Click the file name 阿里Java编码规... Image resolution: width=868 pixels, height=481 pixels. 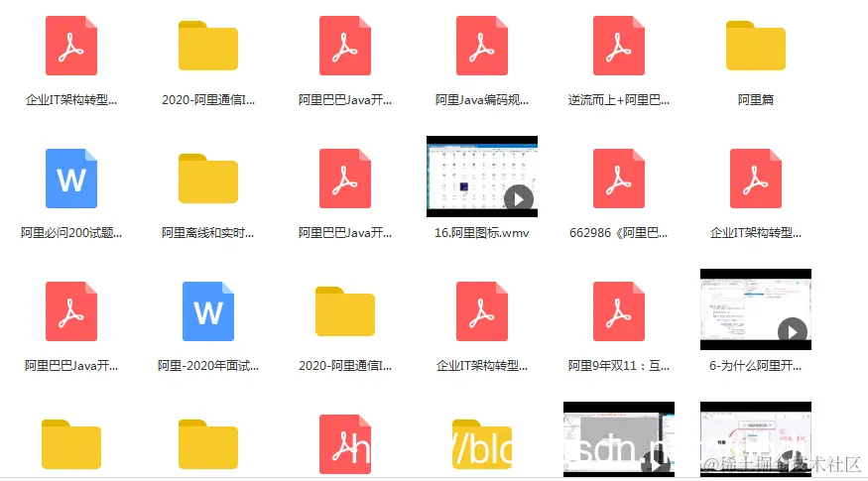click(x=481, y=100)
